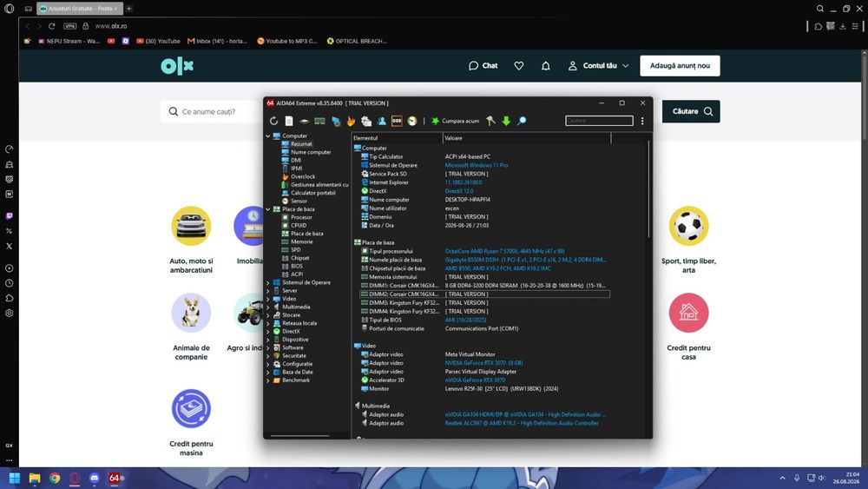Select SPD in the tree
This screenshot has height=489, width=868.
coord(296,250)
